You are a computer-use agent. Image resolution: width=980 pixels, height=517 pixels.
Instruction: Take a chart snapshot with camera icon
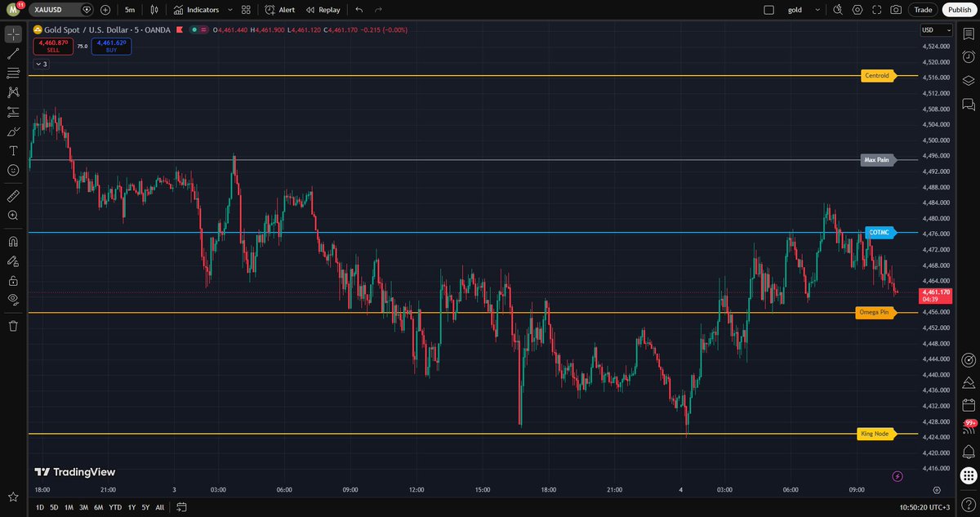point(897,10)
